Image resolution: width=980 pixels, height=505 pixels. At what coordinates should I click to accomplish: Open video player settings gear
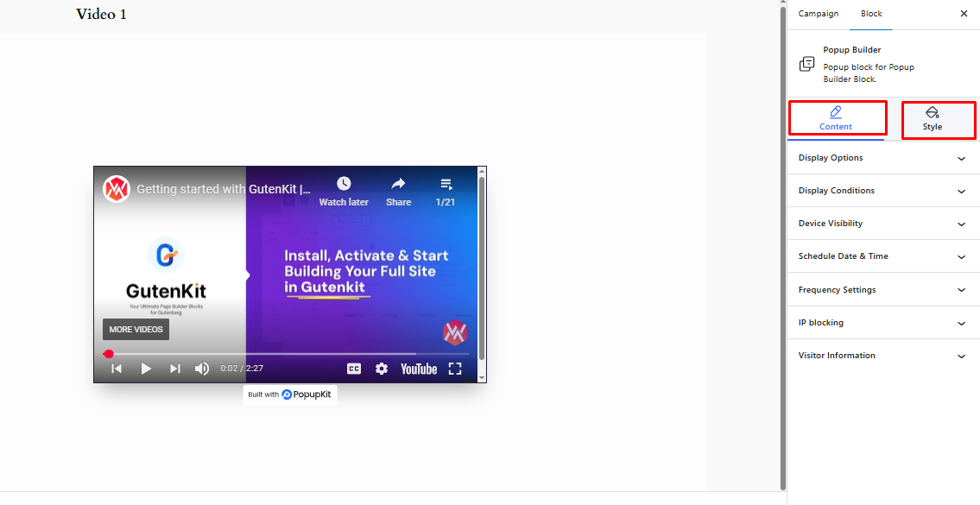point(382,369)
